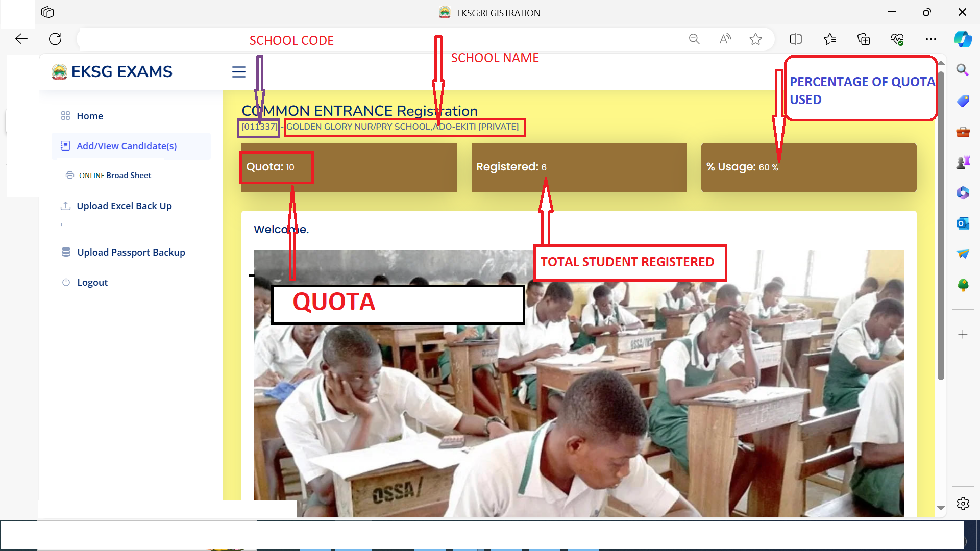
Task: Click the page scrollbar down arrow
Action: click(x=941, y=508)
